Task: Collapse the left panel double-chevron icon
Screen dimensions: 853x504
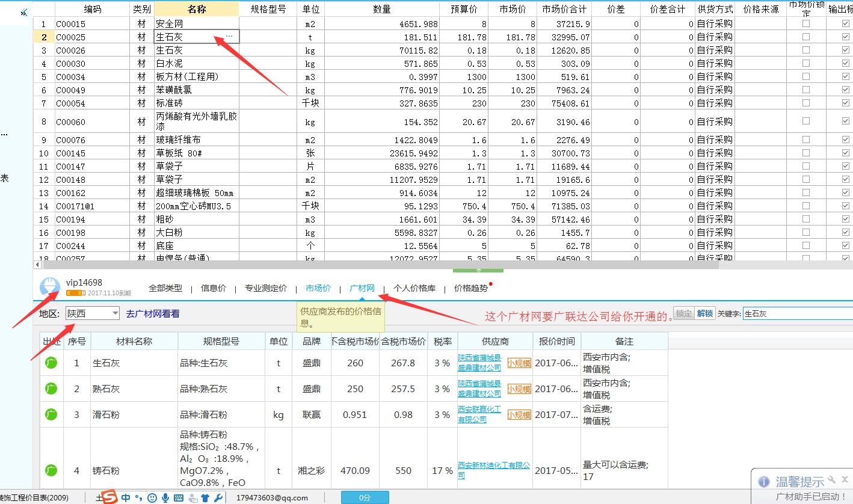Action: coord(24,12)
